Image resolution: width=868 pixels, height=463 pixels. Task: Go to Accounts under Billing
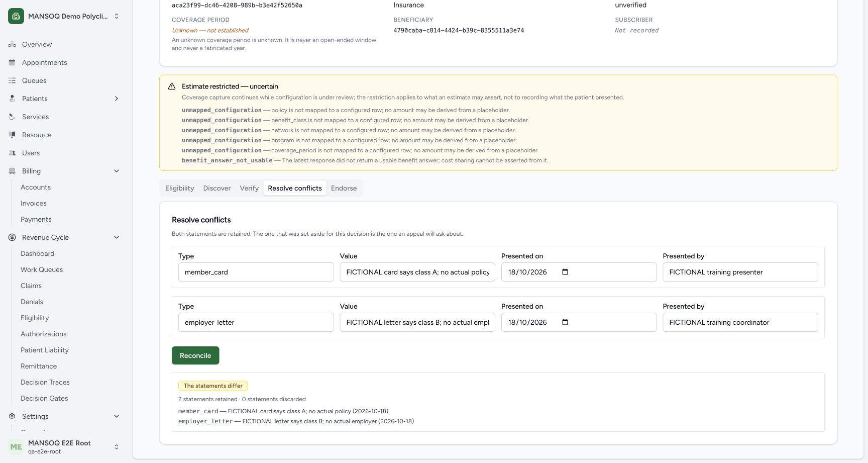tap(36, 187)
